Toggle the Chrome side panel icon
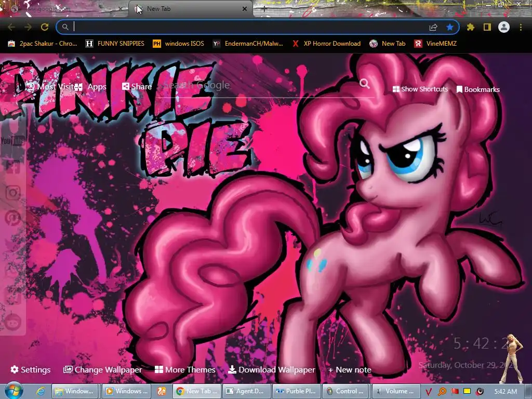The image size is (532, 399). (487, 27)
